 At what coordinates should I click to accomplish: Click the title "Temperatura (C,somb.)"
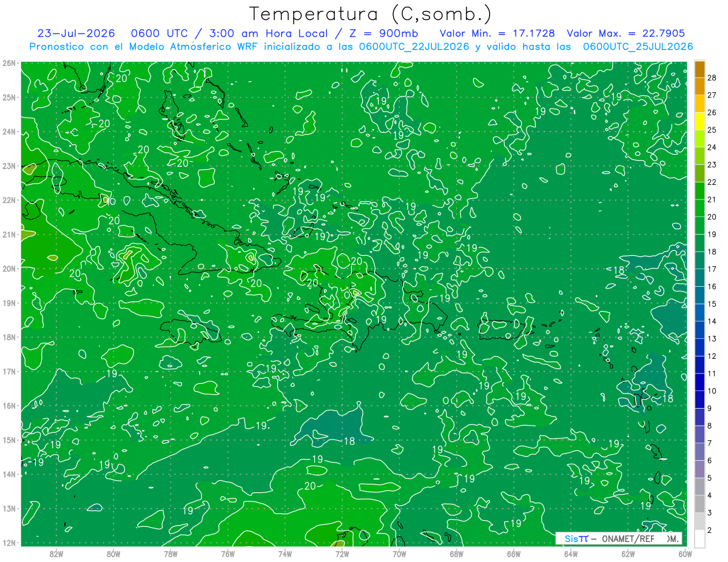(x=371, y=14)
